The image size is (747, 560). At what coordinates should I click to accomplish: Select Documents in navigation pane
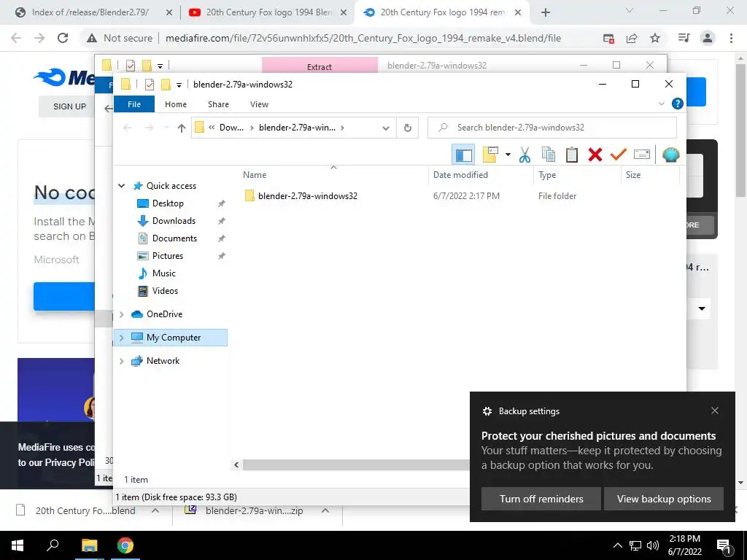tap(174, 238)
